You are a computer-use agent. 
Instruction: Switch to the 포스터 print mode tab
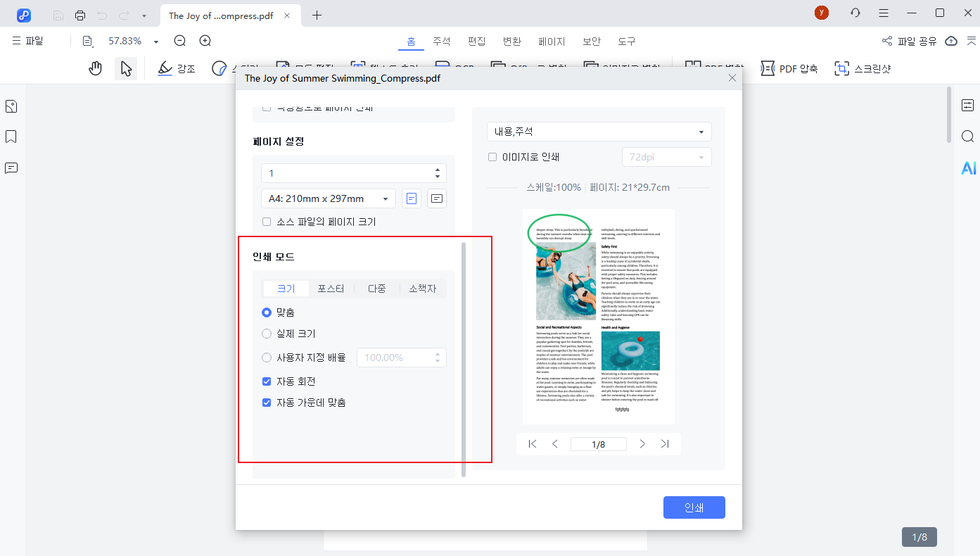[x=331, y=288]
